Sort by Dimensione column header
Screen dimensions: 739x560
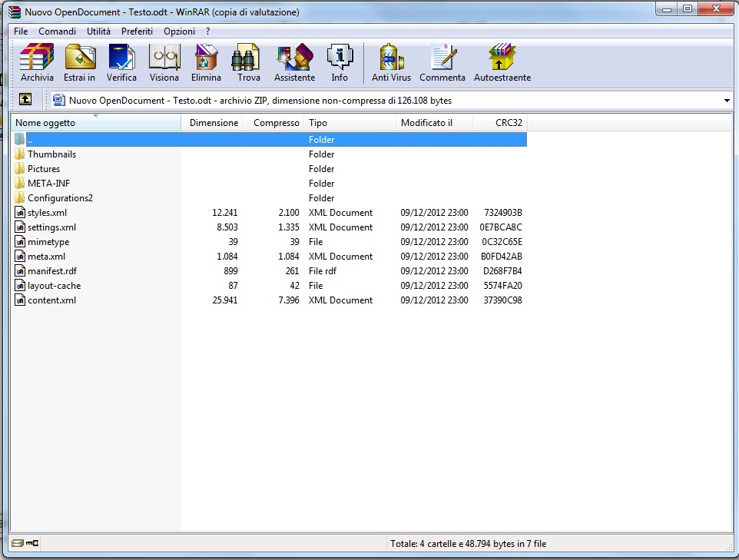point(212,123)
